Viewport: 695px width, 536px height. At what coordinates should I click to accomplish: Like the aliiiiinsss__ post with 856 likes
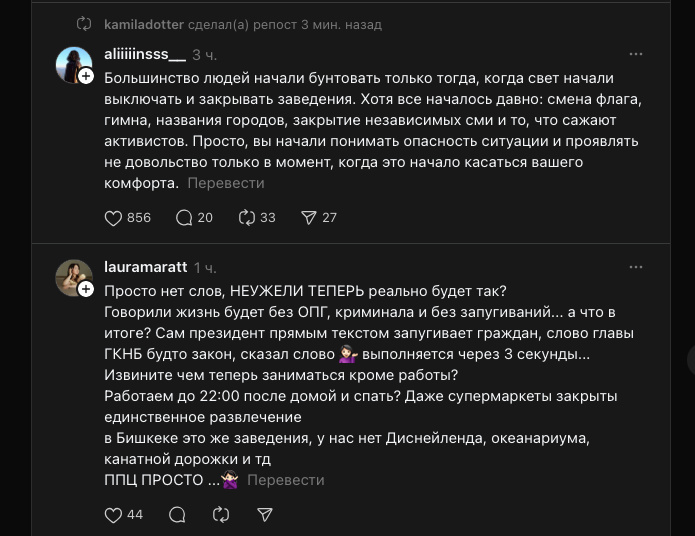tap(113, 217)
